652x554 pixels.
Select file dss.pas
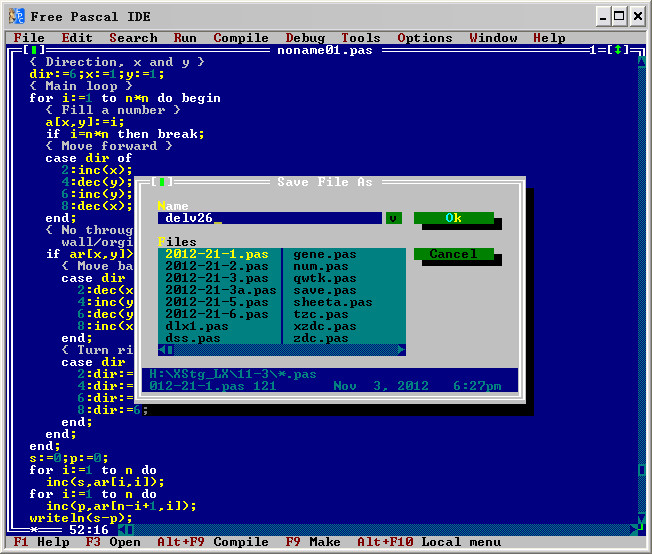pyautogui.click(x=193, y=338)
